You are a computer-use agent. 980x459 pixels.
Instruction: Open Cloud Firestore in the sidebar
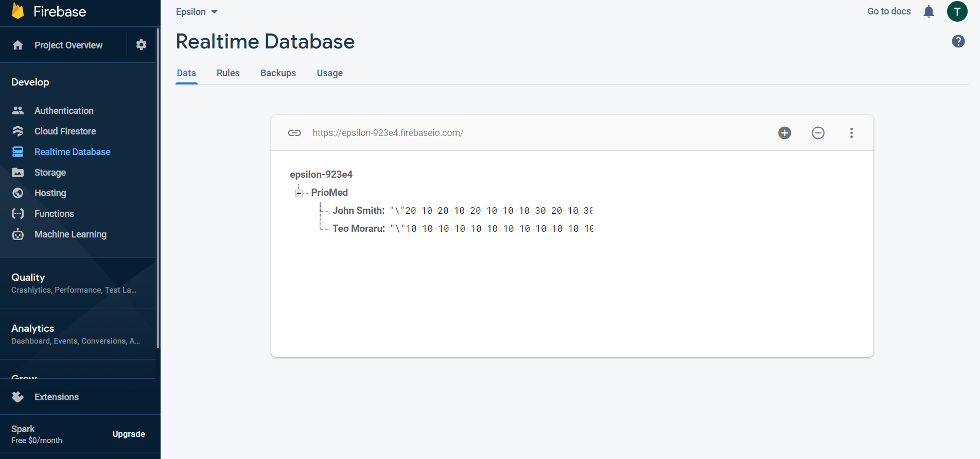[65, 131]
